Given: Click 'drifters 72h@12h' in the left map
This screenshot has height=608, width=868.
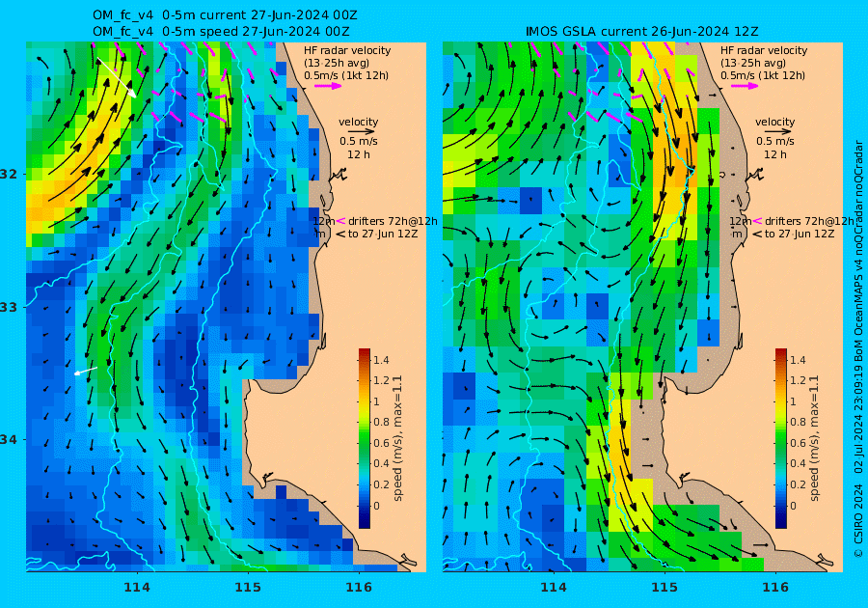Looking at the screenshot, I should point(393,221).
